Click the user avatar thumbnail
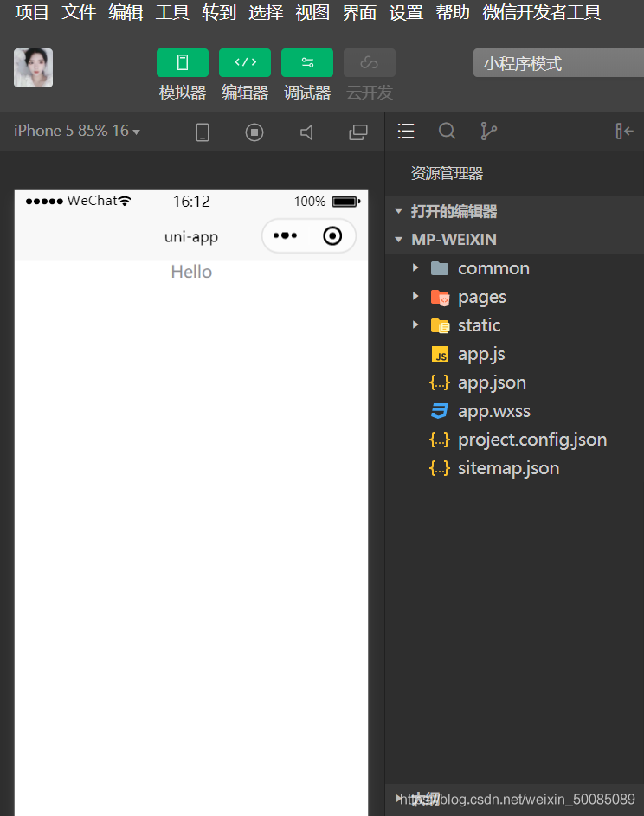Image resolution: width=644 pixels, height=816 pixels. (33, 67)
